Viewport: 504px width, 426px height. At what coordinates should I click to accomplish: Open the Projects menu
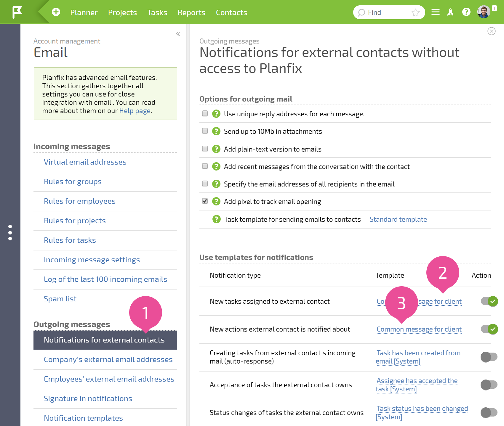122,12
